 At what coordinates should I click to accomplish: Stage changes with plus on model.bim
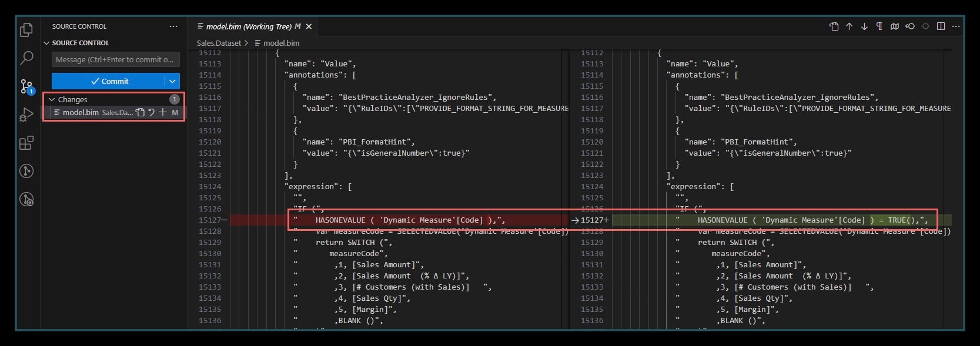pos(162,112)
